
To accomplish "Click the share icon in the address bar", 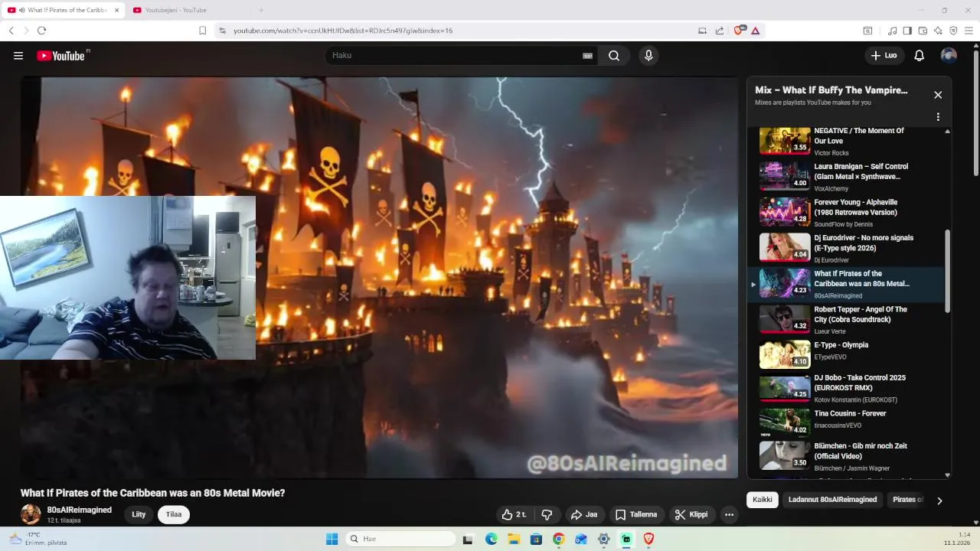I will tap(720, 31).
